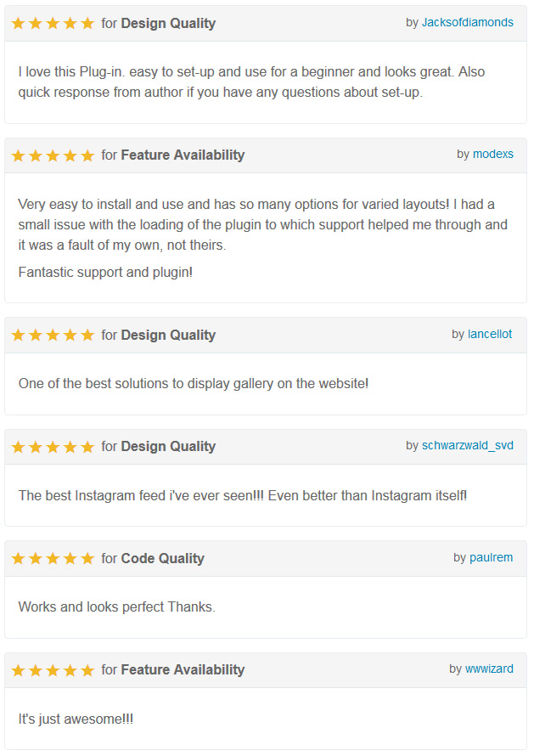
Task: Click fifth star in schwarzwald_svd review
Action: 87,447
